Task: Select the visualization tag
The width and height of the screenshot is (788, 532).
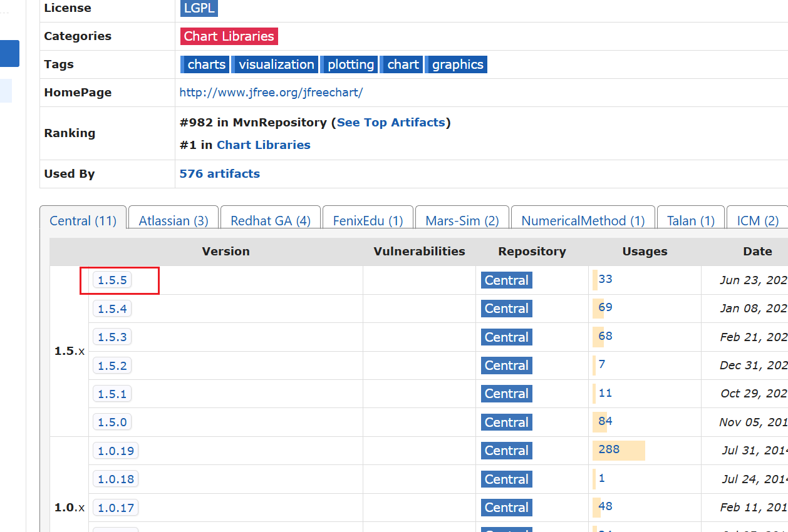Action: click(x=276, y=64)
